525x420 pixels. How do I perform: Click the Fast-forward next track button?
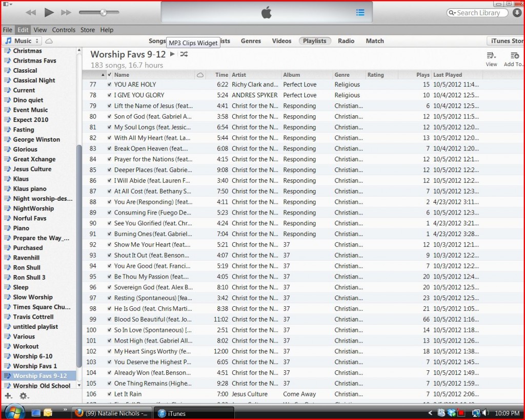coord(66,12)
